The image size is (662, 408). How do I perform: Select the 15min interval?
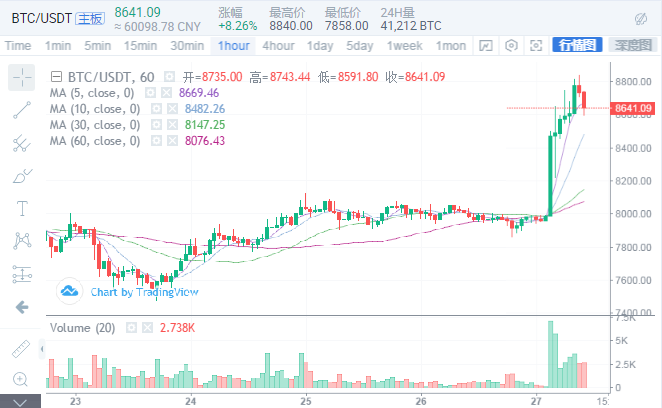click(140, 46)
